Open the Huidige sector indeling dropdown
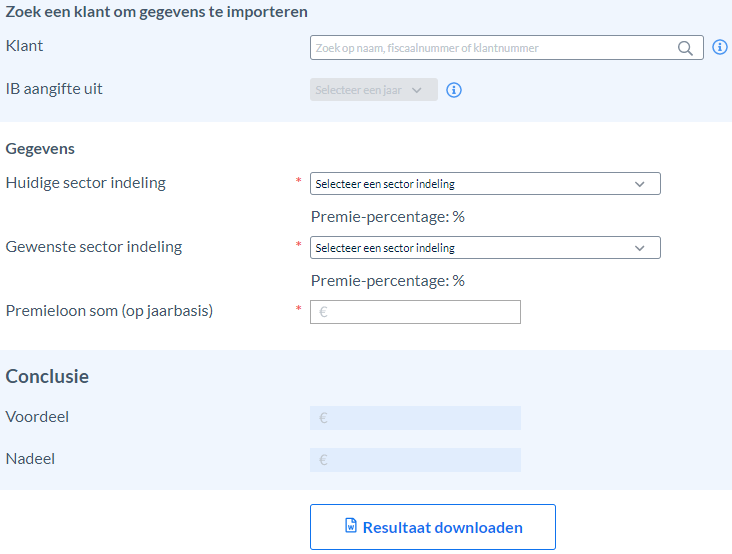This screenshot has width=732, height=554. [485, 184]
